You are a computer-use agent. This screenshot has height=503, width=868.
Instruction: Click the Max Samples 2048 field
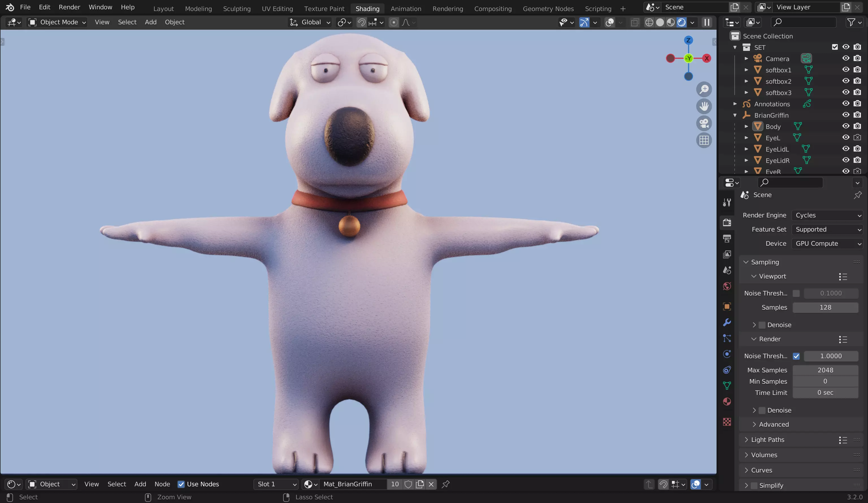coord(825,370)
